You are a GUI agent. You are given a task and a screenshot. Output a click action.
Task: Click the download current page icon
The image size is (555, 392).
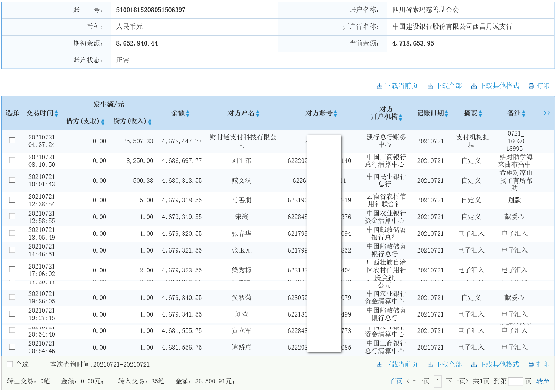pyautogui.click(x=379, y=85)
